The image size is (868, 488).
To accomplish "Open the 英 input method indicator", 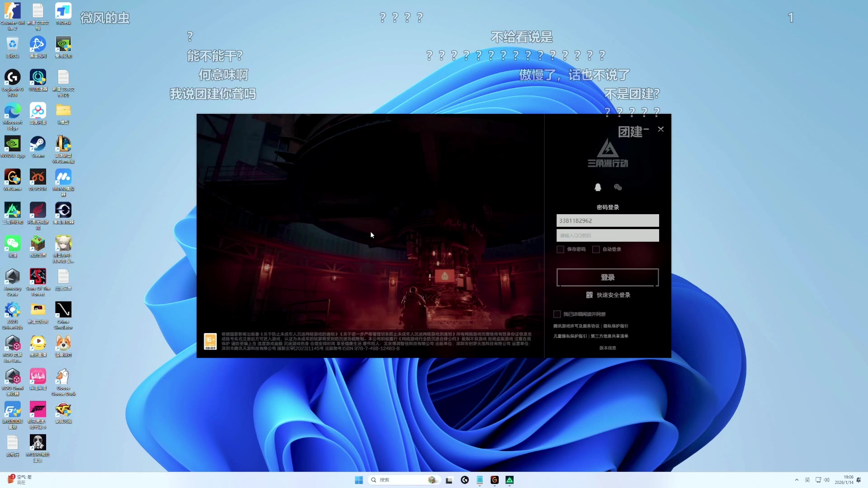I will pyautogui.click(x=807, y=480).
